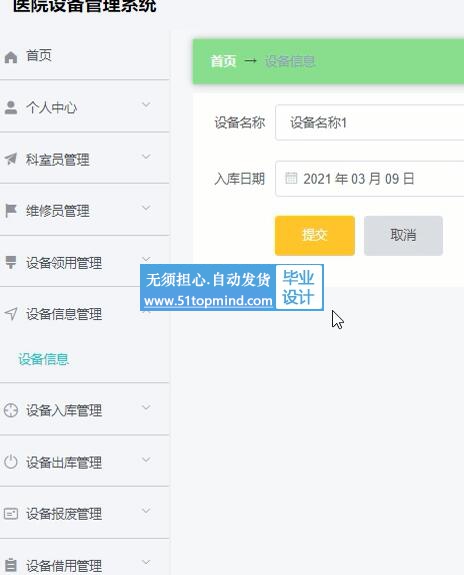Screen dimensions: 464x575
Task: Expand the 设备入库管理 chevron
Action: click(x=146, y=407)
